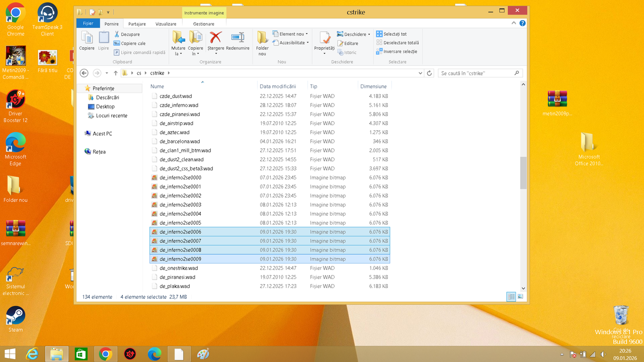The width and height of the screenshot is (644, 362).
Task: Click Selectați tot command
Action: (x=391, y=34)
